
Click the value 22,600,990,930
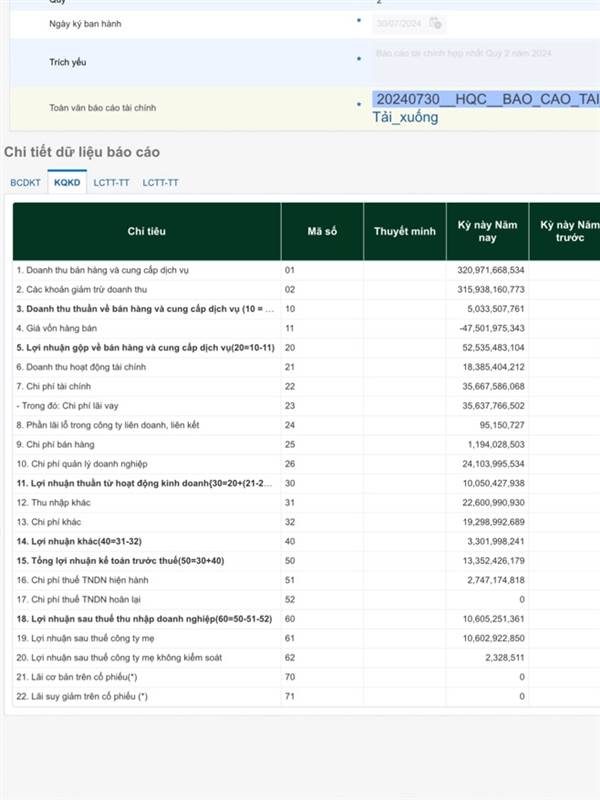coord(493,503)
